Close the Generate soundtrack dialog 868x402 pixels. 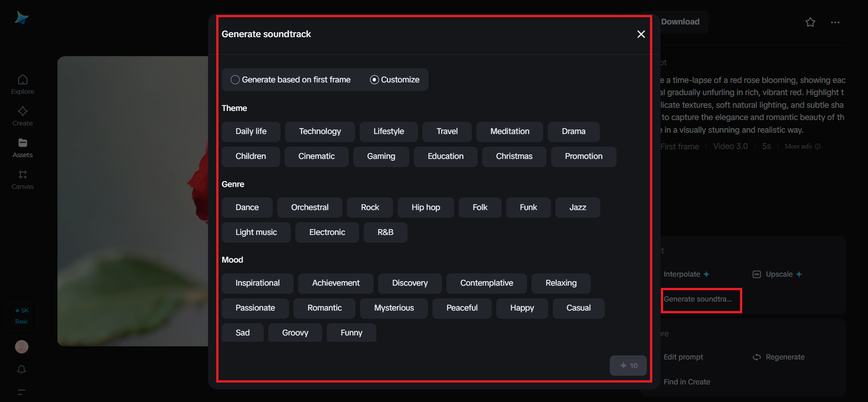pyautogui.click(x=641, y=34)
